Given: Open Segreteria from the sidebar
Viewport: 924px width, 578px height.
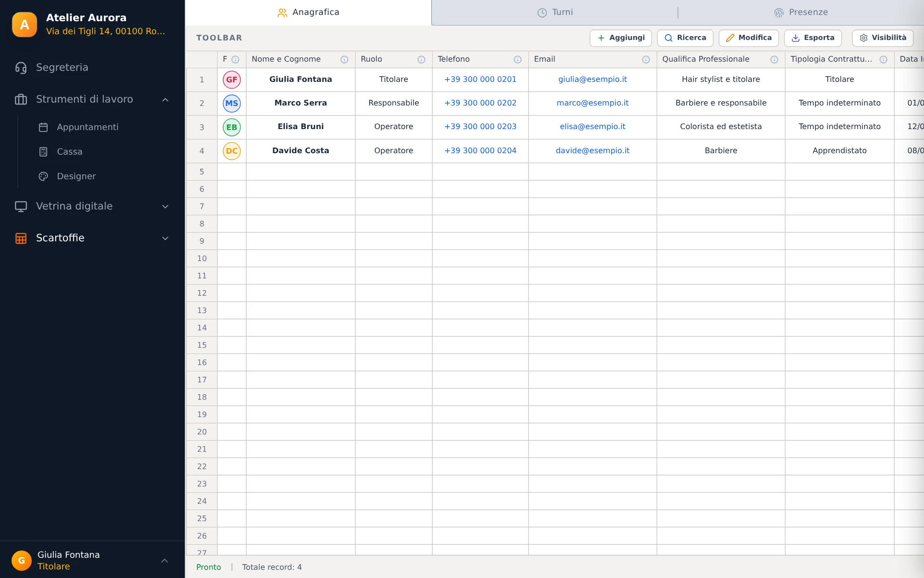Looking at the screenshot, I should pos(92,67).
